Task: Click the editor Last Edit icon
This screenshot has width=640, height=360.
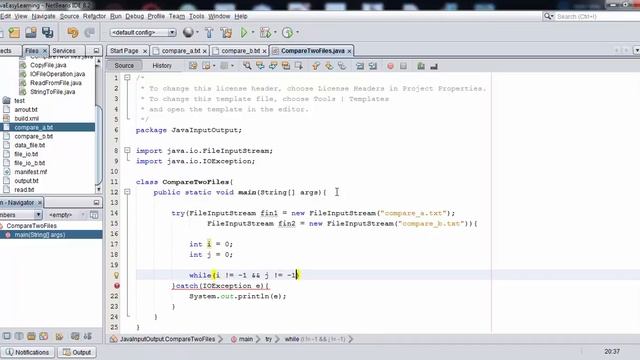Action: point(193,66)
